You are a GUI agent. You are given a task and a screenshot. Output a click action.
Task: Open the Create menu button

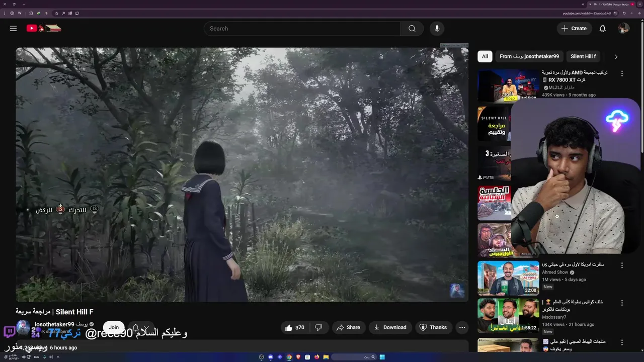(574, 29)
